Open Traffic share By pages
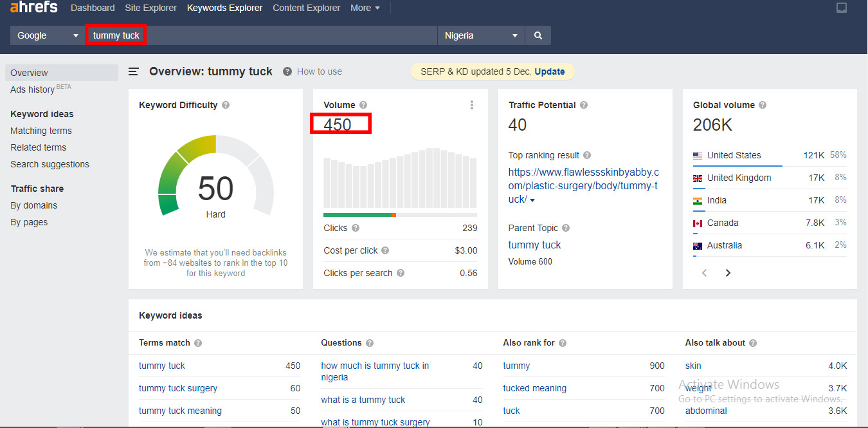The width and height of the screenshot is (868, 428). [29, 222]
